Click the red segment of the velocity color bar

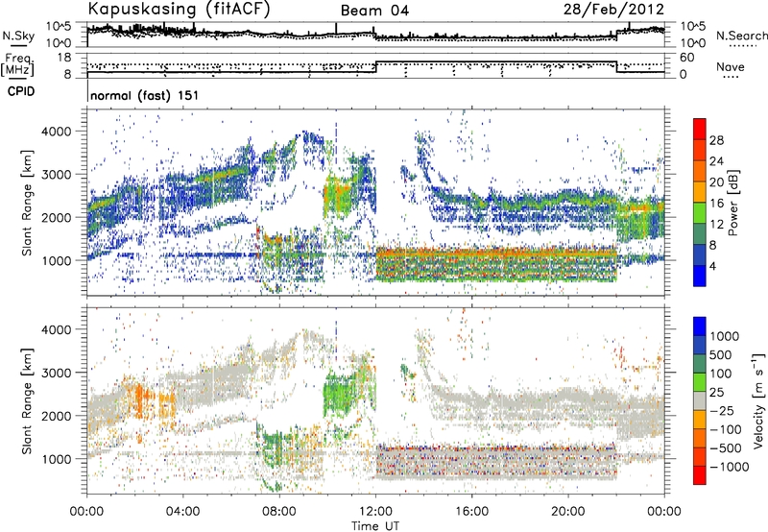point(700,475)
